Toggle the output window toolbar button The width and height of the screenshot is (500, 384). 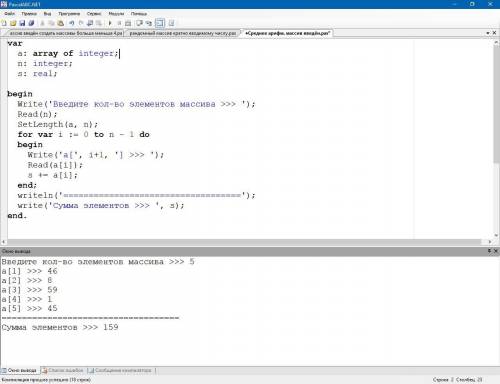tap(160, 23)
